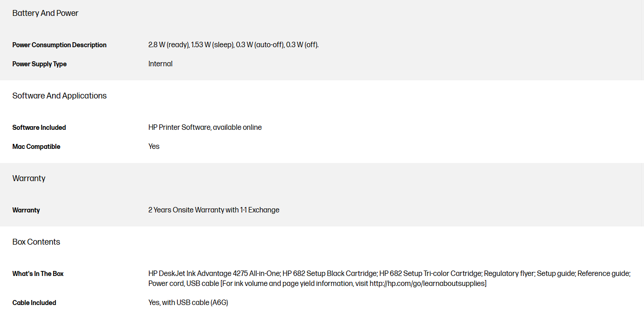This screenshot has width=644, height=315.
Task: Click the Software Included label
Action: [x=39, y=128]
